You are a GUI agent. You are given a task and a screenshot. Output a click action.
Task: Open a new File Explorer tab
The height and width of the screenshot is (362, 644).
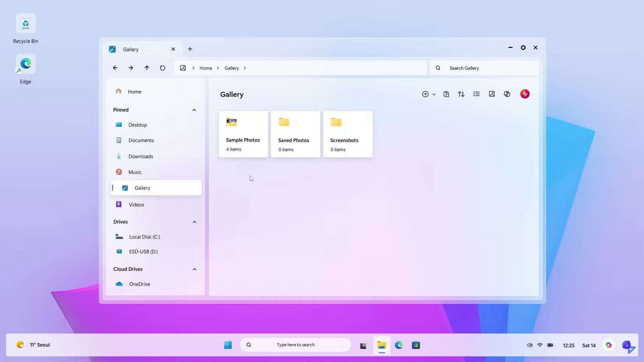point(190,49)
